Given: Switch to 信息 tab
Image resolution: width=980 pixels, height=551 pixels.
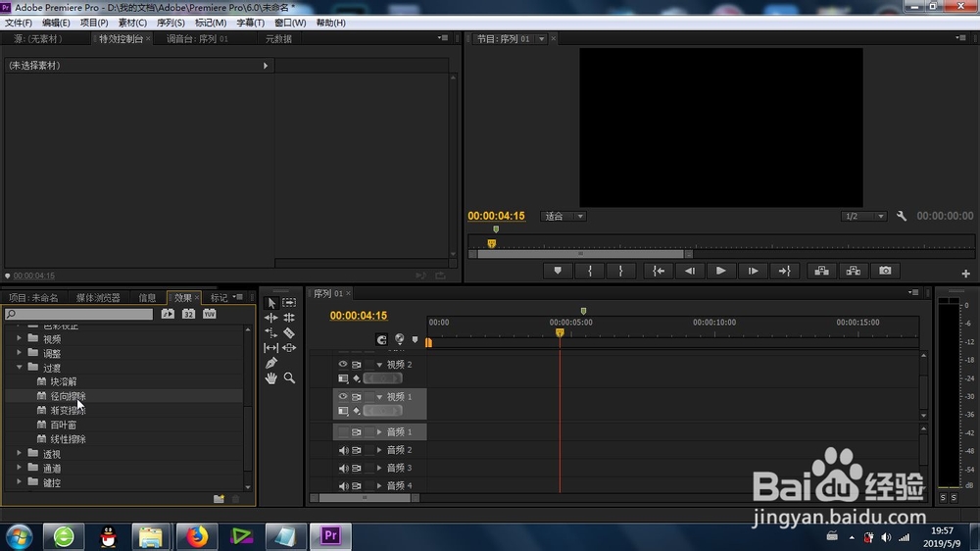Looking at the screenshot, I should coord(147,298).
